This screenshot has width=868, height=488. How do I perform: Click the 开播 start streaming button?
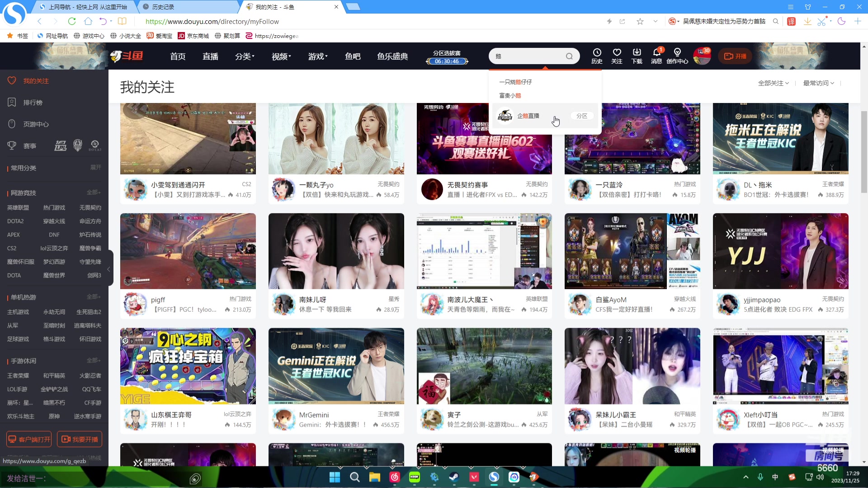[735, 56]
